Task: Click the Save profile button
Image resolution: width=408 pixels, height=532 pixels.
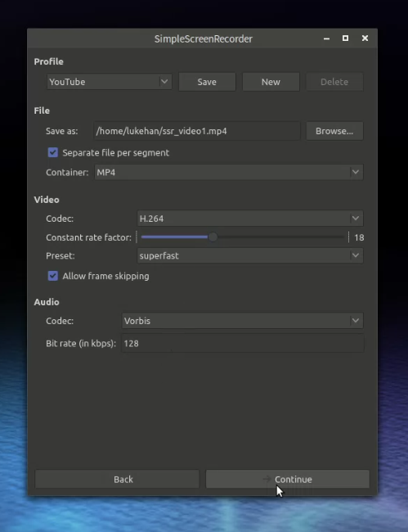Action: [207, 82]
